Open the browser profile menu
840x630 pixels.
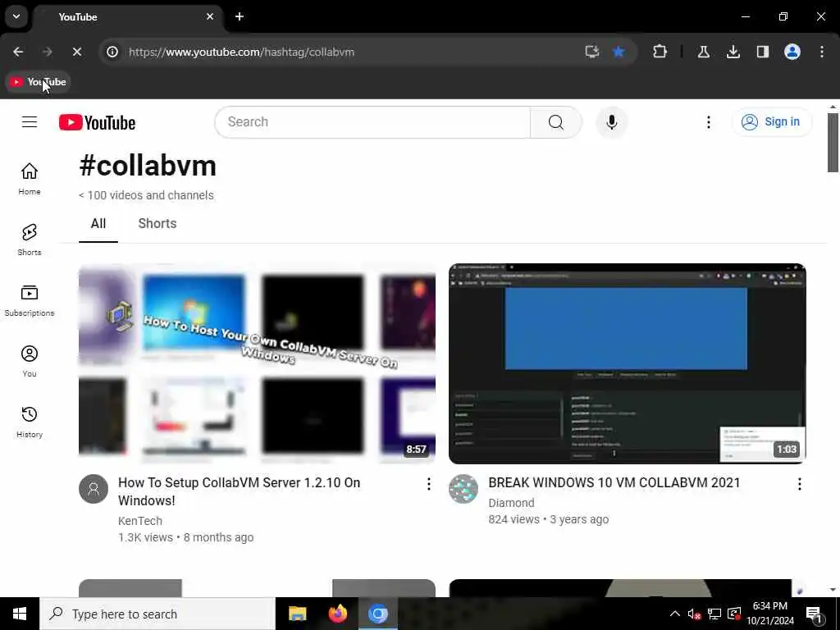click(792, 52)
